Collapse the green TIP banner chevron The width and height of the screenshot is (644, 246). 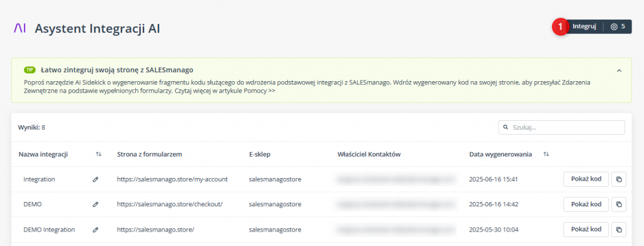tap(619, 70)
